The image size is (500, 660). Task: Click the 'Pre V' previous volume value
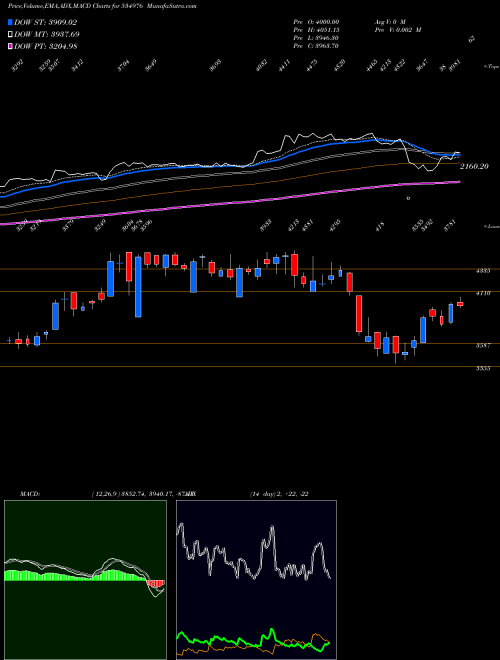[398, 30]
